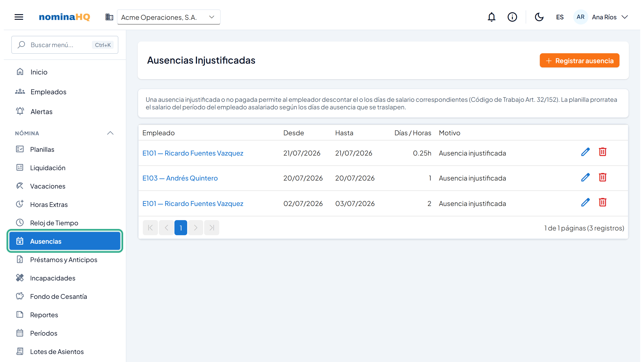Edit the 02/07/2026 Ricardo Fuentes absence

click(x=585, y=202)
